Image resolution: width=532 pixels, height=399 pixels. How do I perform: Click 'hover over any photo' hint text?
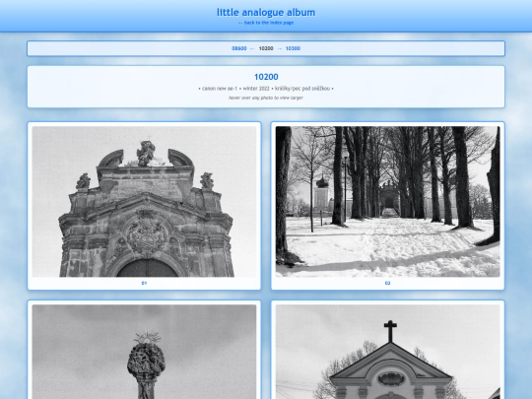(x=266, y=98)
